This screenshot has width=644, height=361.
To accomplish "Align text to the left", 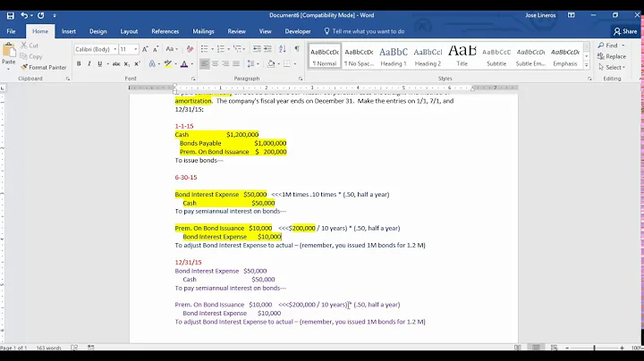I will coord(204,64).
